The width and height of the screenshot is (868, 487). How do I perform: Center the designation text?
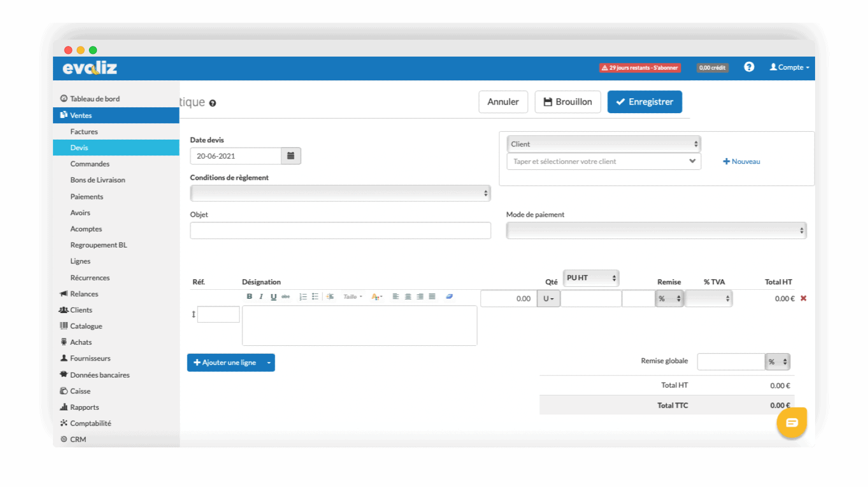click(x=408, y=297)
